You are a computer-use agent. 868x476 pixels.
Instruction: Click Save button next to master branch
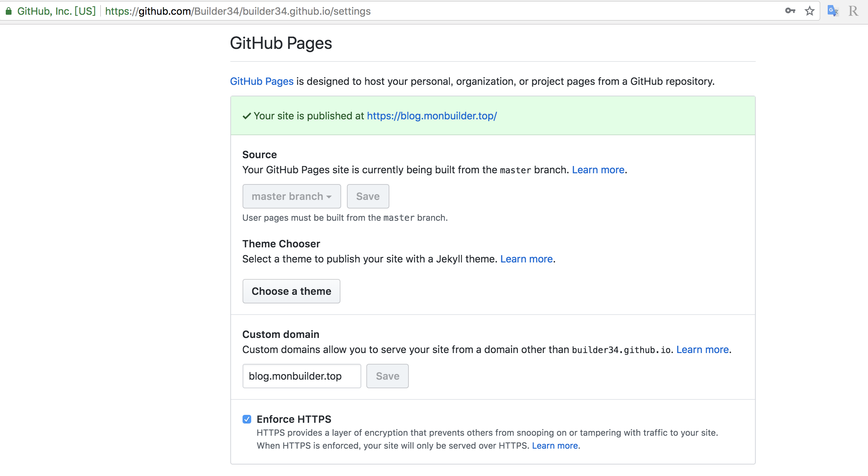click(368, 196)
